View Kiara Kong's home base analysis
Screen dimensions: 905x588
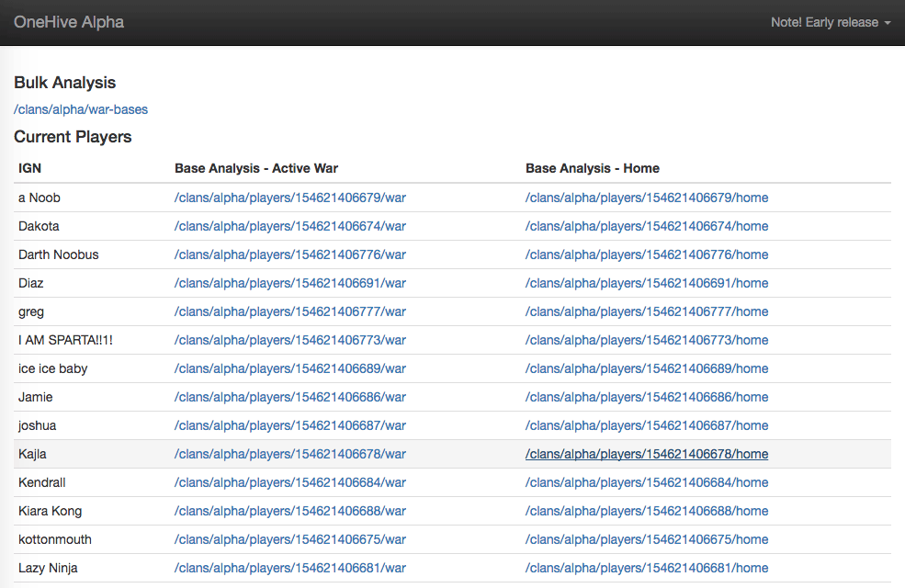coord(647,511)
